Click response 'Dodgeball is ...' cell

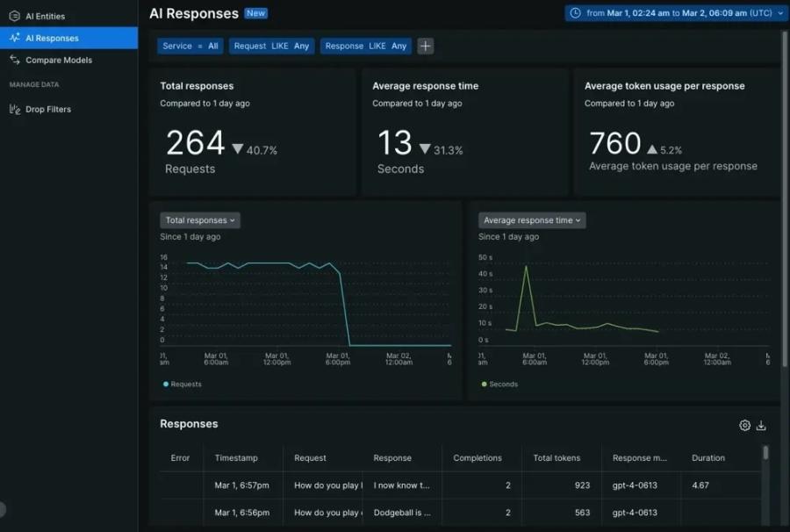click(x=402, y=513)
